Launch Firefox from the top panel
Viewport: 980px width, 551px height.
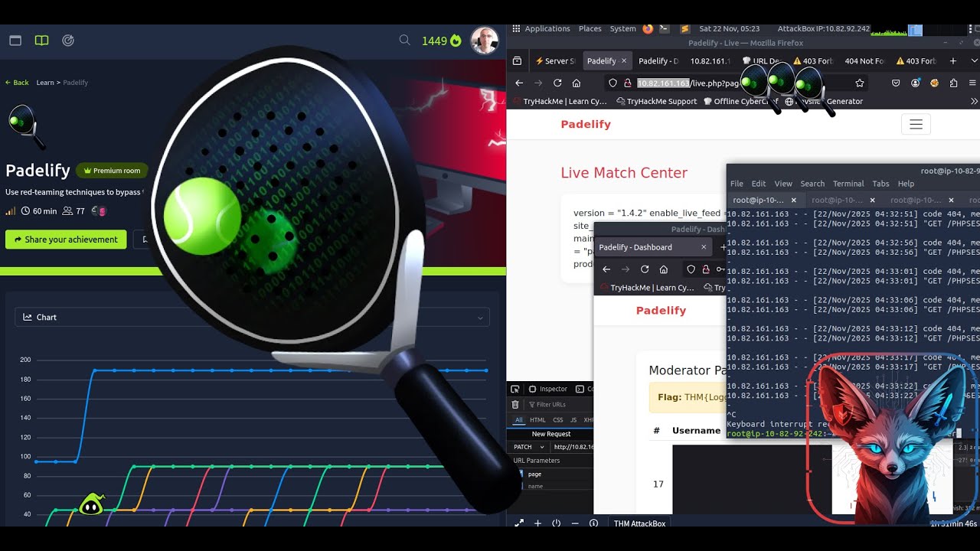point(648,29)
